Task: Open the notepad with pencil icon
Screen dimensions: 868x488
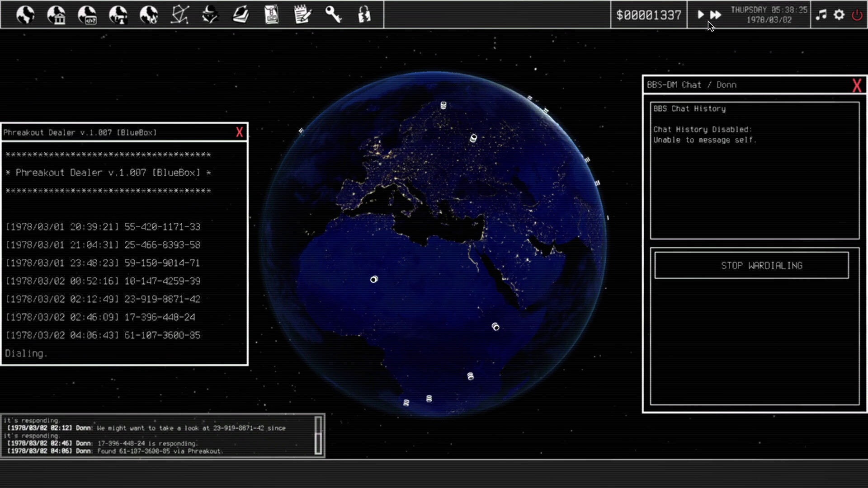Action: 302,15
